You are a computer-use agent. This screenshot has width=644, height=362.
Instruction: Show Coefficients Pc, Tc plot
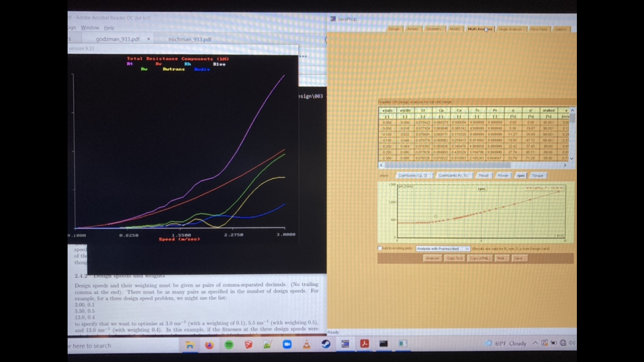tap(454, 175)
